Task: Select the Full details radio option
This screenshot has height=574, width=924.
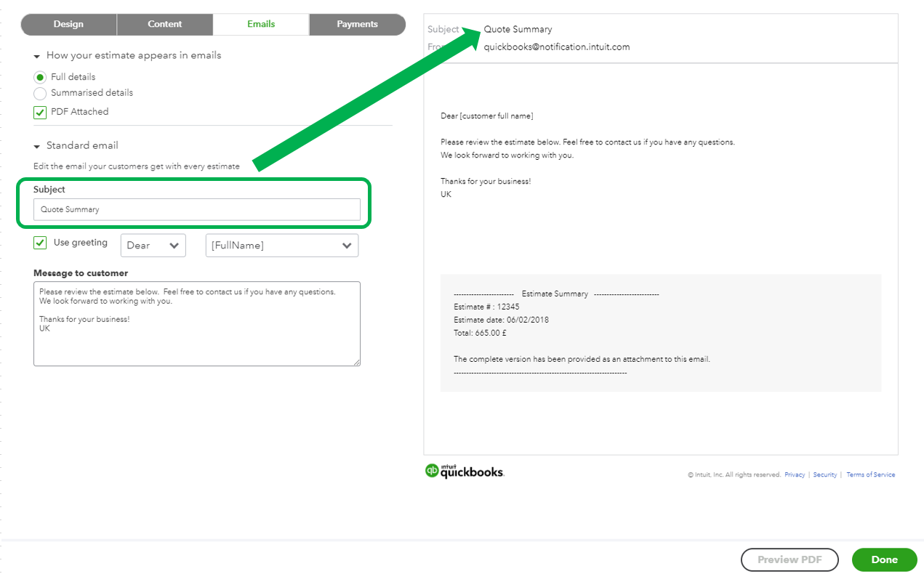Action: click(x=40, y=77)
